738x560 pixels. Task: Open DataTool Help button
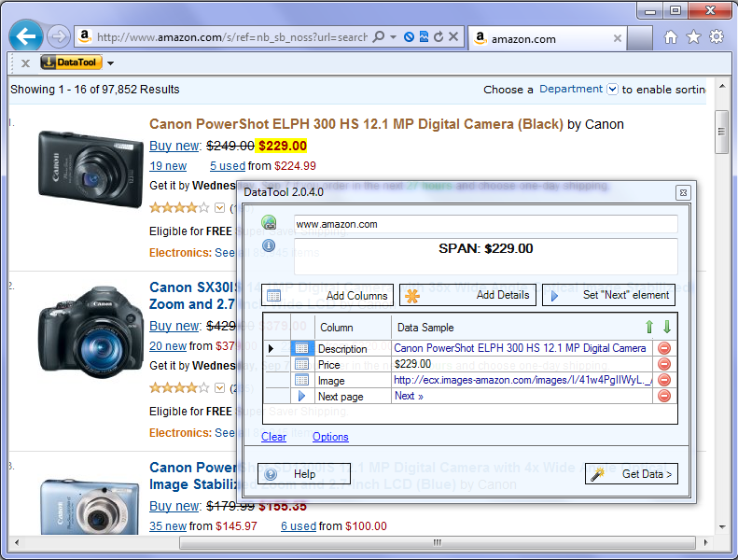[304, 474]
